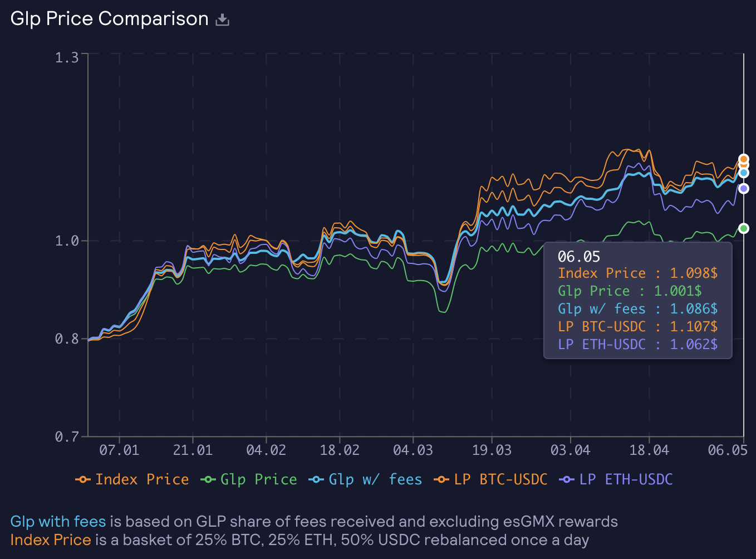The image size is (756, 559).
Task: Select the orange endpoint dot on the chart edge
Action: [x=744, y=159]
